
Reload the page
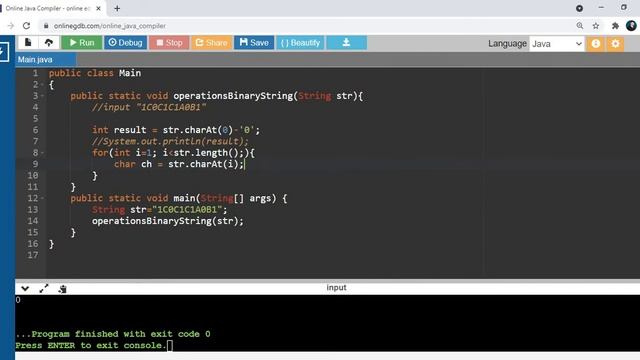(27, 26)
